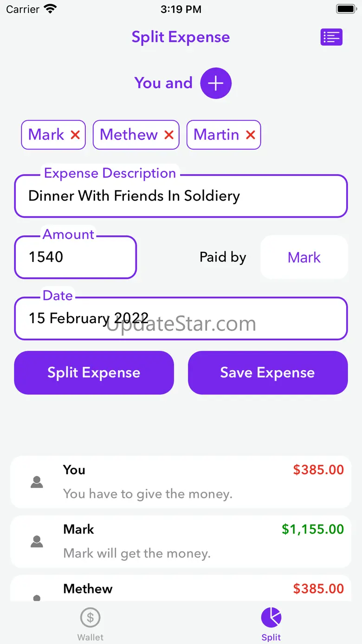Tap the battery indicator icon
The width and height of the screenshot is (362, 644).
click(x=345, y=9)
